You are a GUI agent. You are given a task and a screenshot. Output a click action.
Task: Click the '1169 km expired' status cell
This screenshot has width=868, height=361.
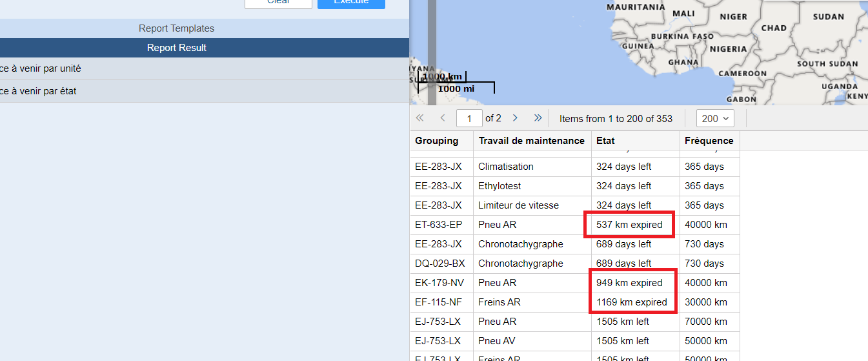tap(631, 302)
